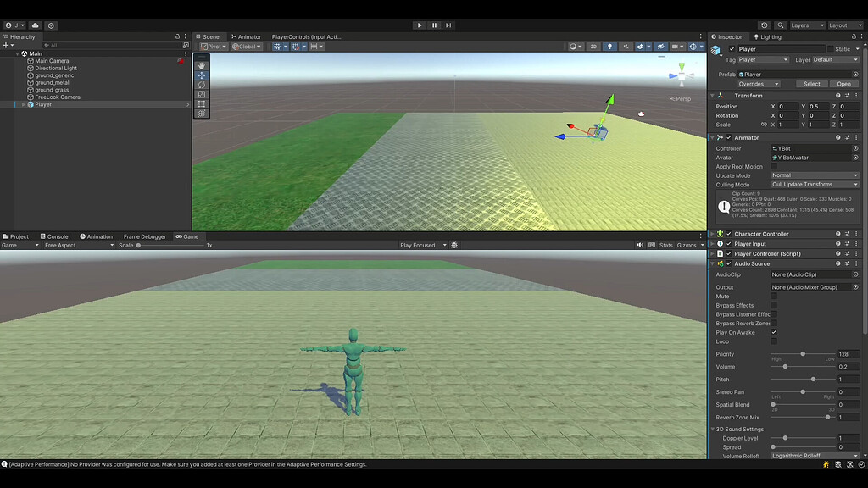Select the Rotate tool

pos(201,85)
